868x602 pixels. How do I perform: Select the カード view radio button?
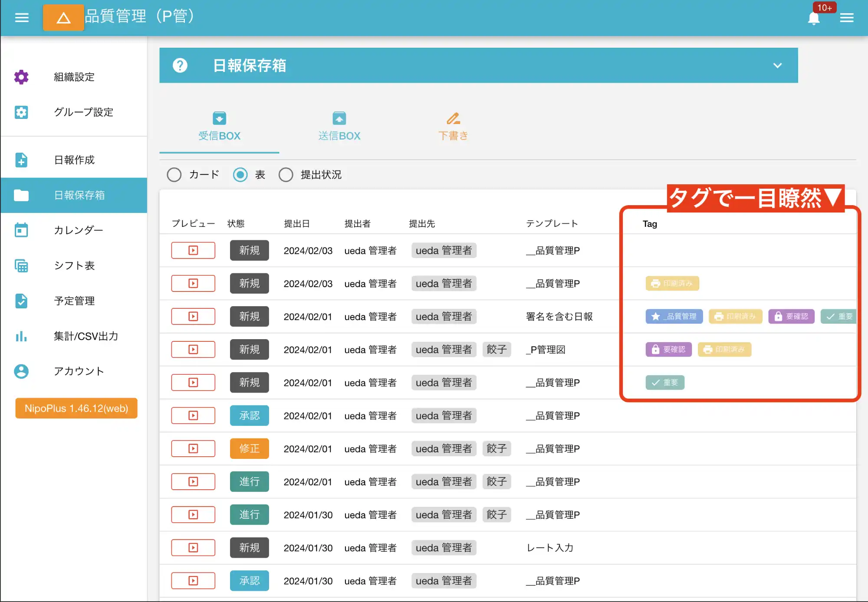coord(174,174)
